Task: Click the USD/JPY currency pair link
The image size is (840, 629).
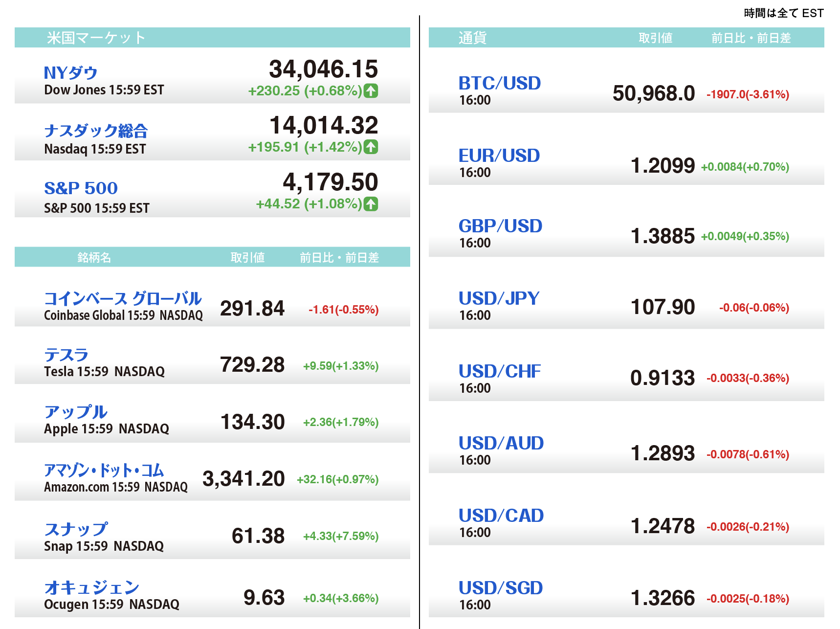Action: coord(499,298)
